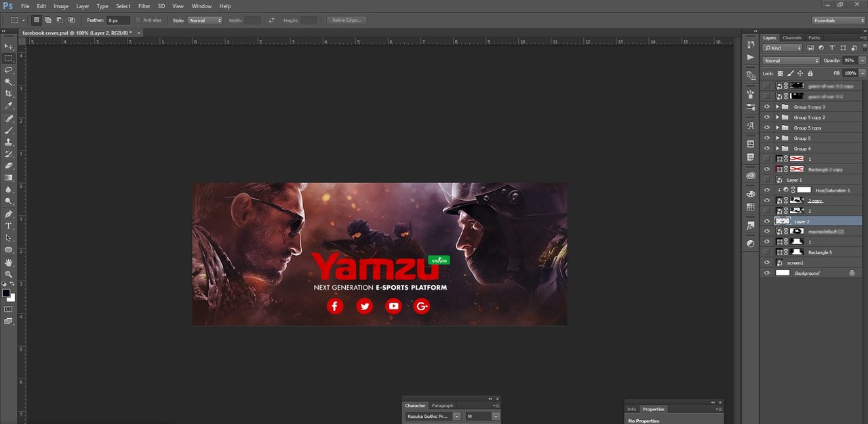This screenshot has height=424, width=868.
Task: Open the layer blend mode dropdown
Action: point(791,61)
